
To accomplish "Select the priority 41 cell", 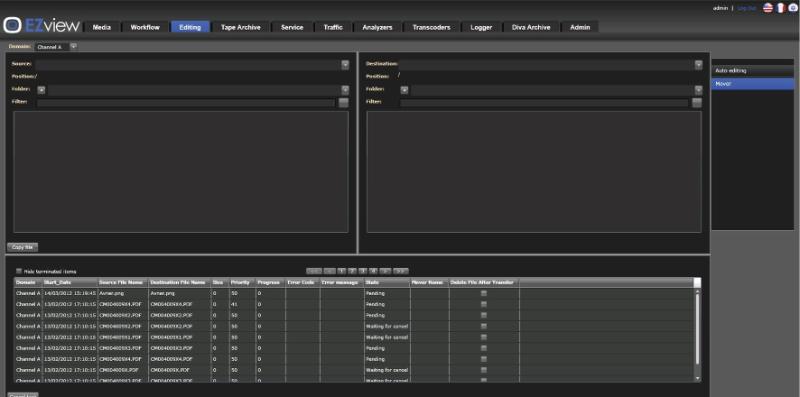I will [x=242, y=304].
